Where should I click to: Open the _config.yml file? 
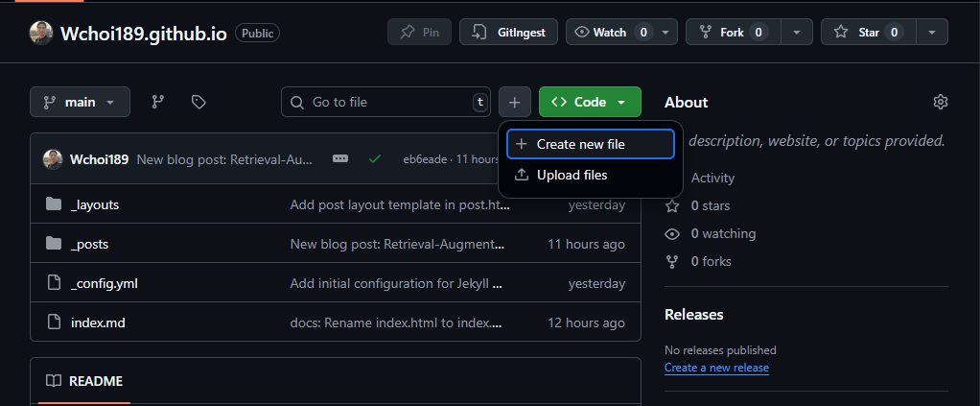point(104,283)
